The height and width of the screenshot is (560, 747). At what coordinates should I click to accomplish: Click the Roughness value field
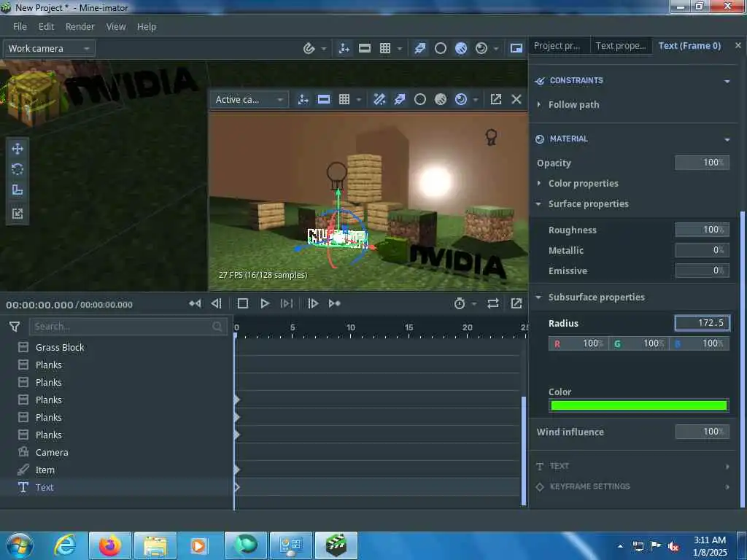[x=703, y=230]
